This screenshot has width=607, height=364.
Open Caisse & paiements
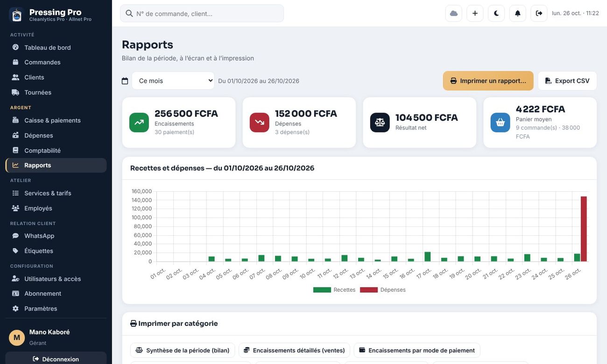click(x=56, y=120)
